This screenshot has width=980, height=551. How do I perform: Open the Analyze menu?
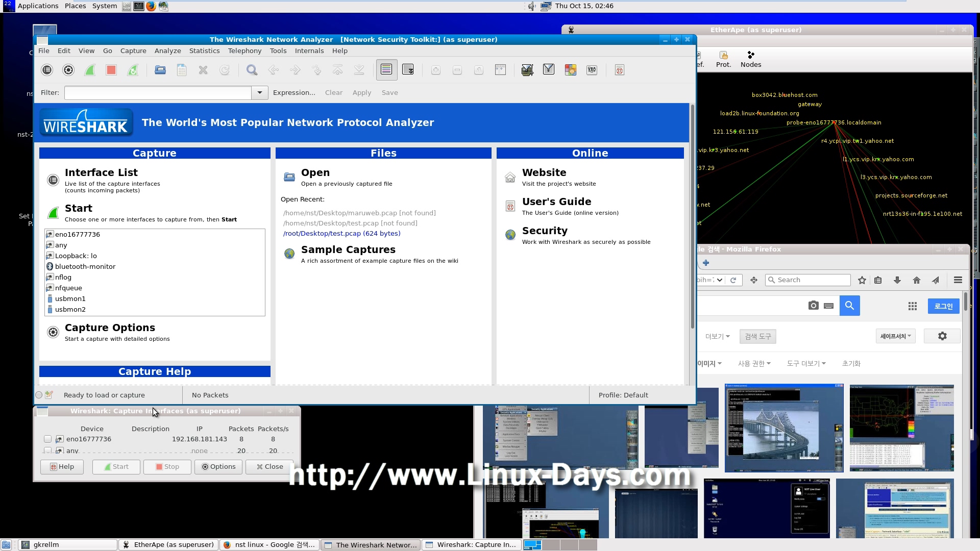[168, 51]
